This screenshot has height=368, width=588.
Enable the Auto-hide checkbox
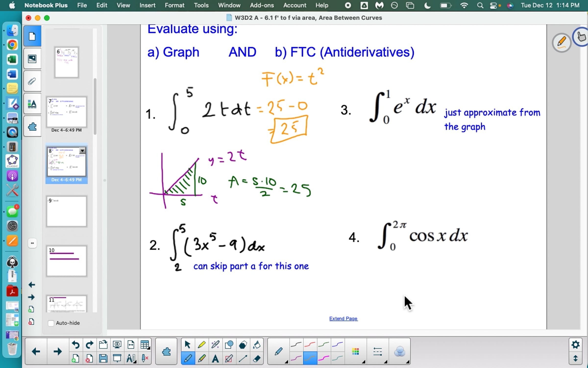[51, 323]
